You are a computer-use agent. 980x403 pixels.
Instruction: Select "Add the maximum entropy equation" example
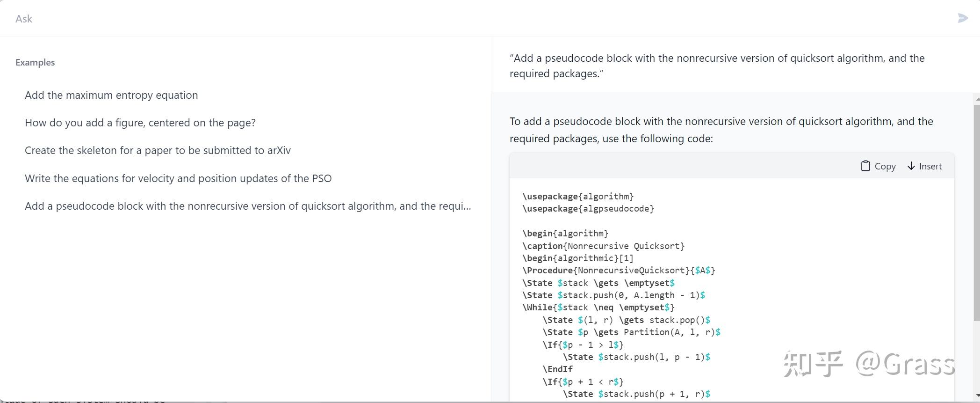(x=111, y=95)
